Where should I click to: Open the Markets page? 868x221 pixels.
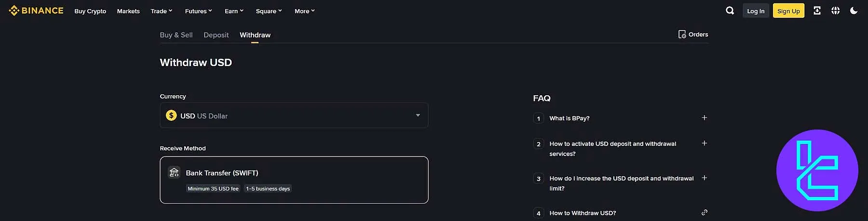[128, 11]
